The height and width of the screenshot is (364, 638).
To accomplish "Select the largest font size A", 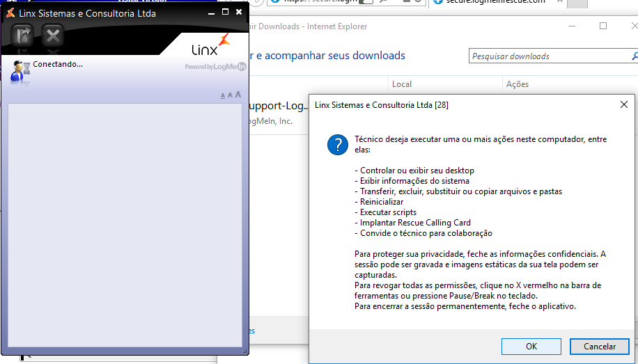I will pyautogui.click(x=238, y=95).
